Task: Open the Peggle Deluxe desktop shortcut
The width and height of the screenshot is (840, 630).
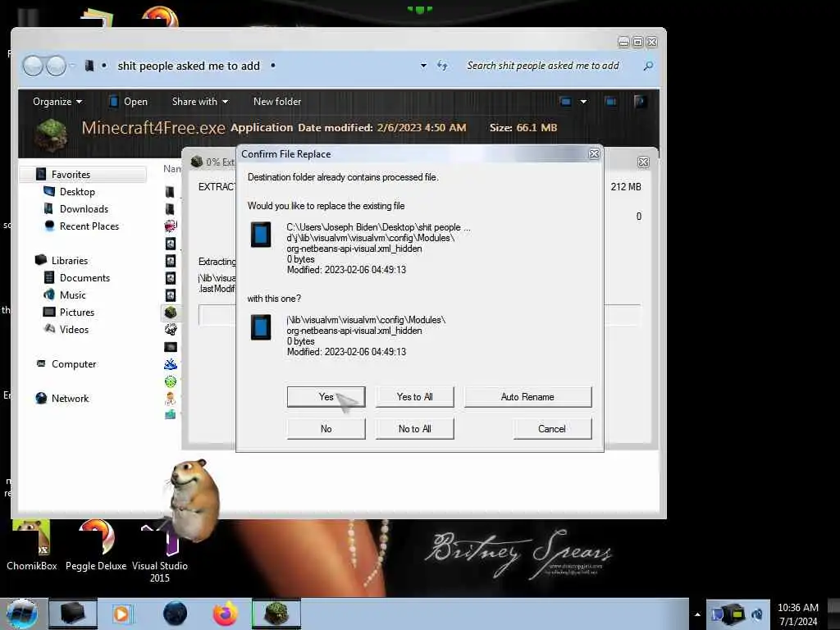Action: click(96, 546)
